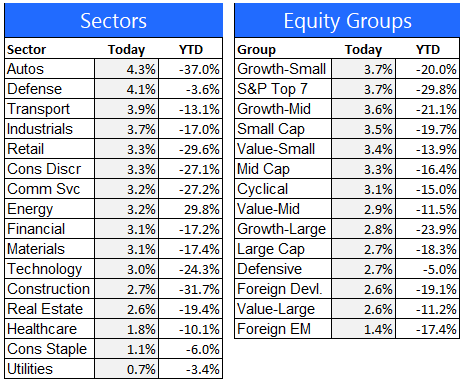Select Energy YTD value 29.8%
Screen dimensions: 463x380
click(191, 209)
